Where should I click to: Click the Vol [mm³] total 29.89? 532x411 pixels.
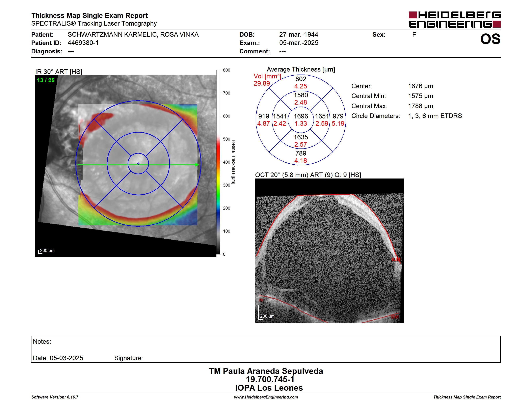[x=262, y=83]
